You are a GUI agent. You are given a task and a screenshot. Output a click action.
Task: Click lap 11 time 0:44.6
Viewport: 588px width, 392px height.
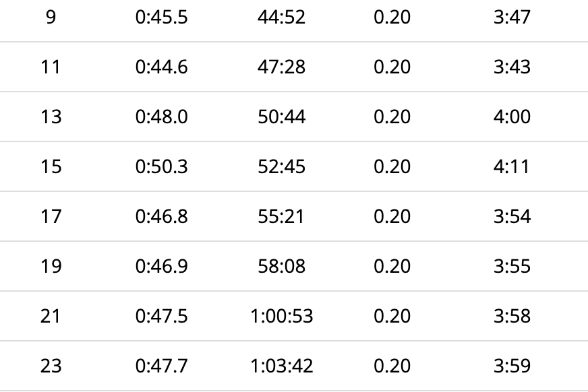[x=161, y=67]
